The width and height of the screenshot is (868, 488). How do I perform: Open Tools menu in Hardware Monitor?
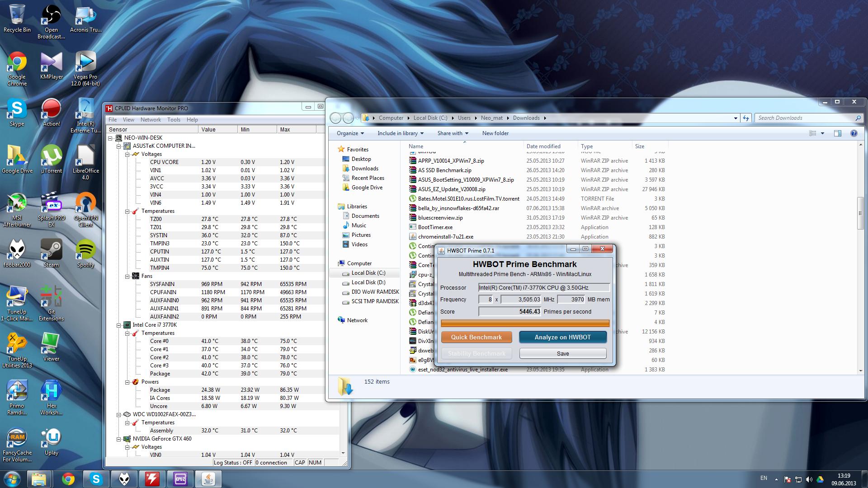(x=174, y=120)
